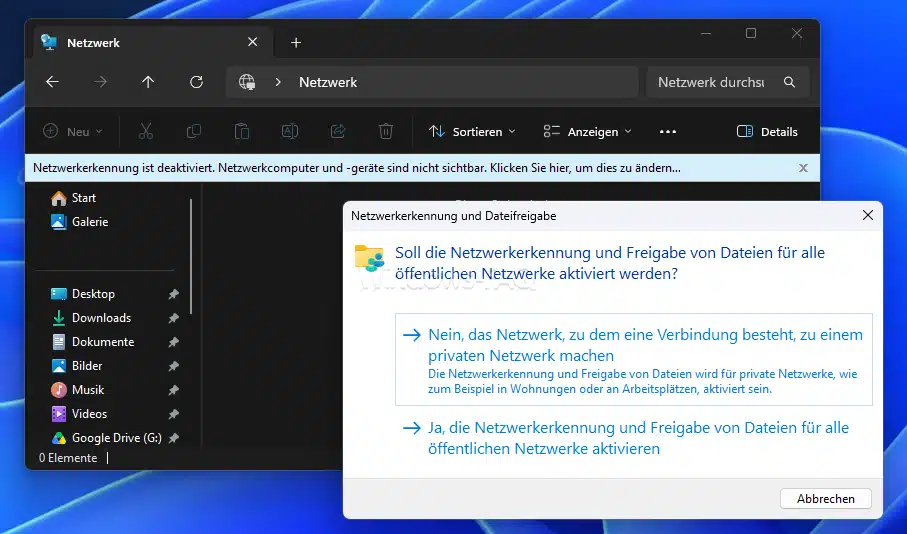This screenshot has width=907, height=534.
Task: Toggle the Details pane
Action: (x=767, y=132)
